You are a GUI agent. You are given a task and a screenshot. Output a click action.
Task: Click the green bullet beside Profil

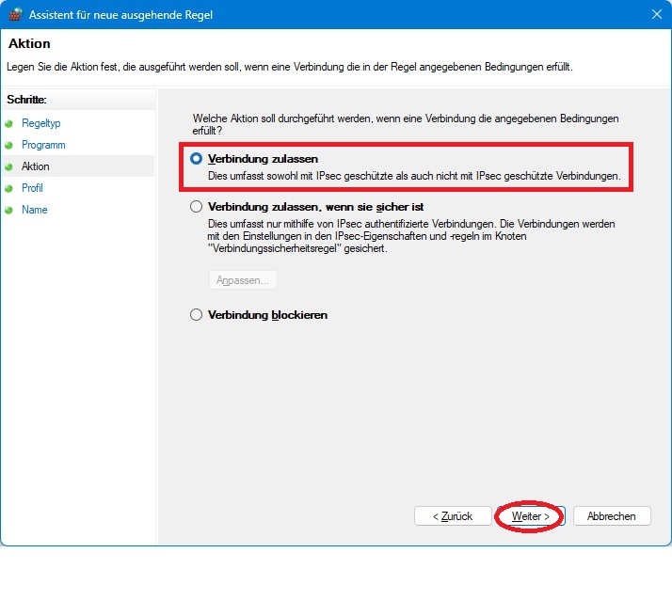[x=8, y=188]
